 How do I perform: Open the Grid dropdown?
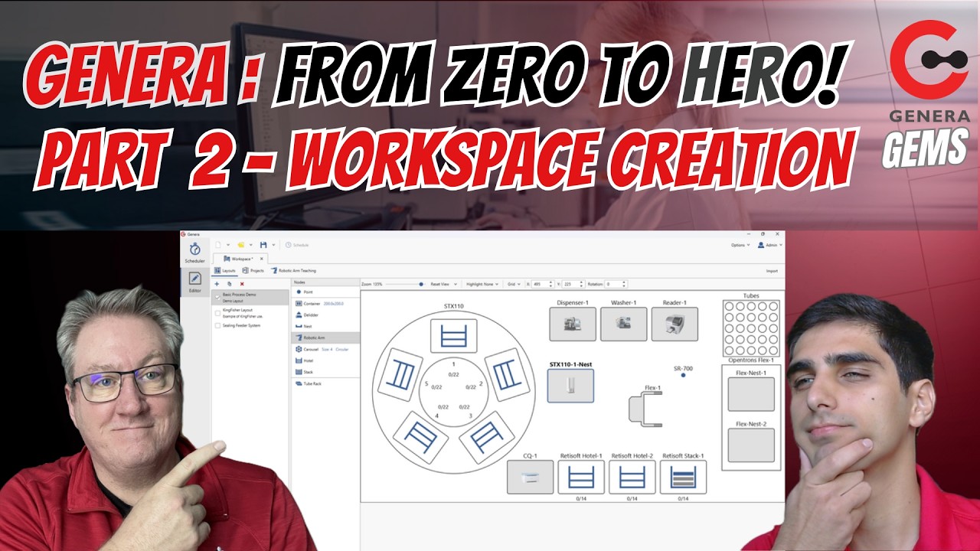(x=514, y=284)
